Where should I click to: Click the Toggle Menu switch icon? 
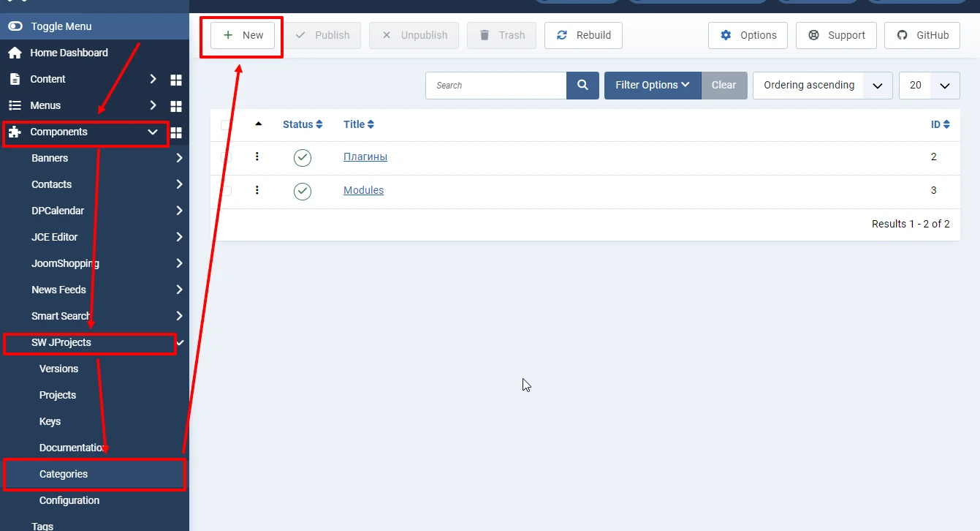15,26
